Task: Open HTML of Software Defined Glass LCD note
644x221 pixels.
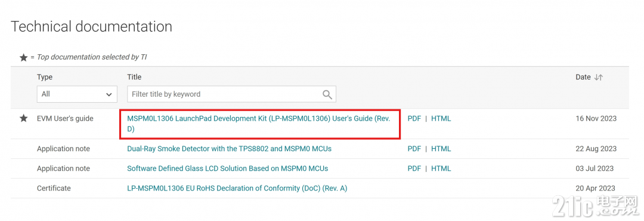Action: point(441,168)
